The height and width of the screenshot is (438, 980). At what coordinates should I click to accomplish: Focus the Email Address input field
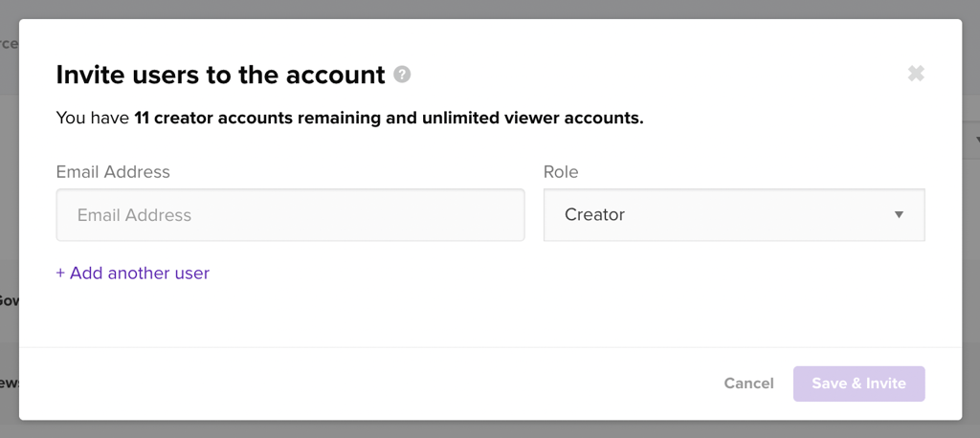pos(290,215)
